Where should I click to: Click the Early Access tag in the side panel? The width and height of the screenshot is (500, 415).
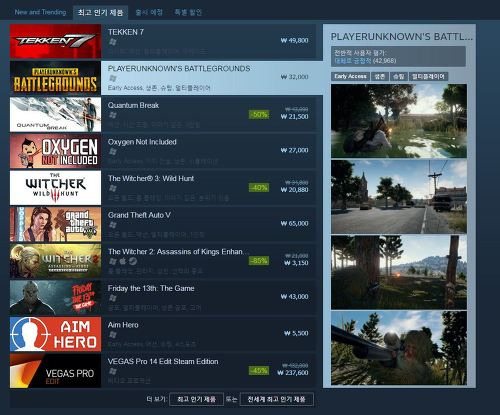pyautogui.click(x=350, y=76)
